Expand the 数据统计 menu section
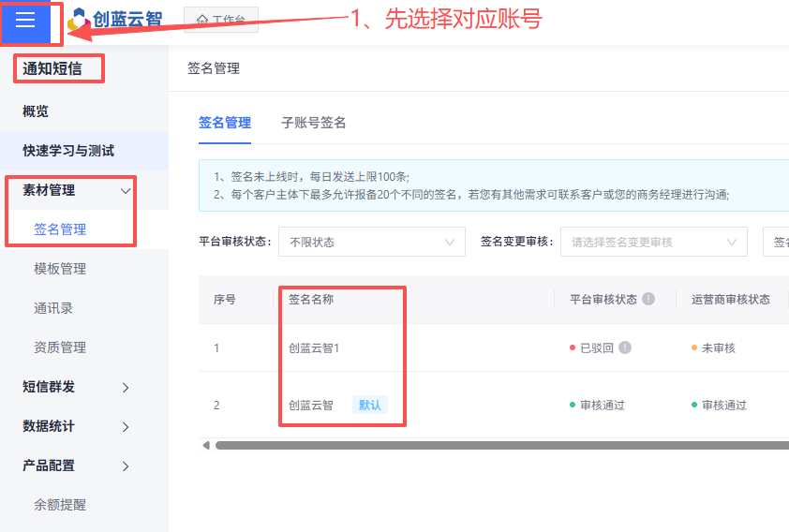 click(x=126, y=426)
